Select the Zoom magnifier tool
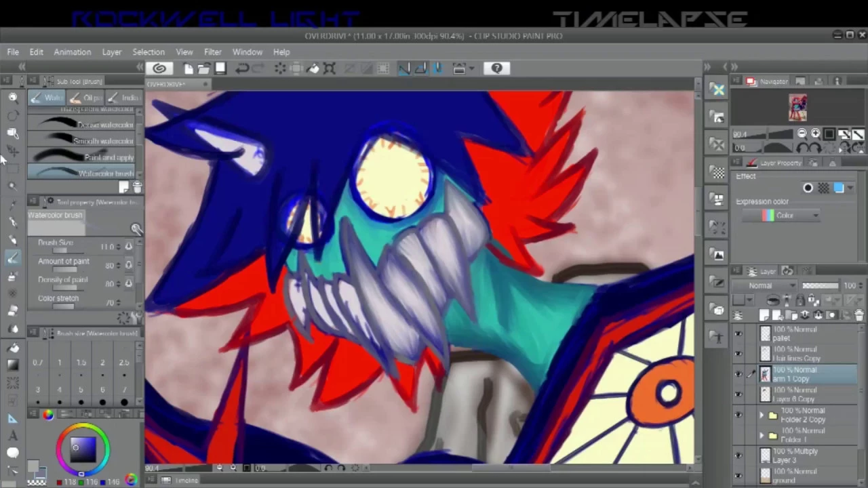The image size is (868, 488). (12, 98)
